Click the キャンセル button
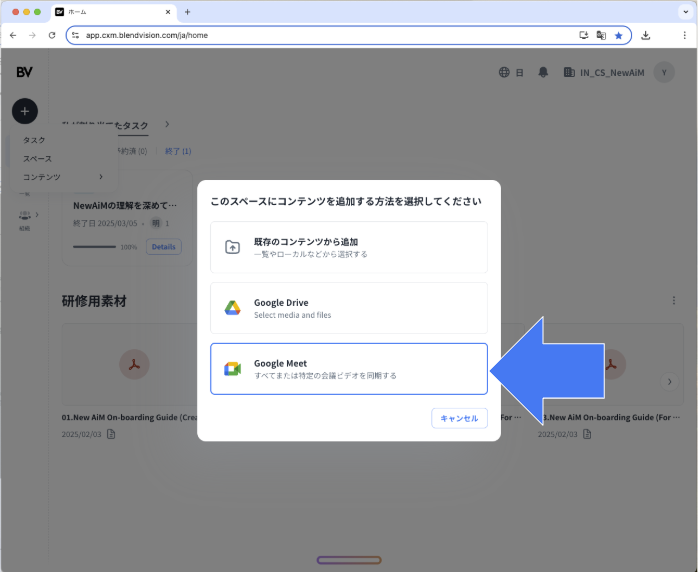 tap(459, 418)
